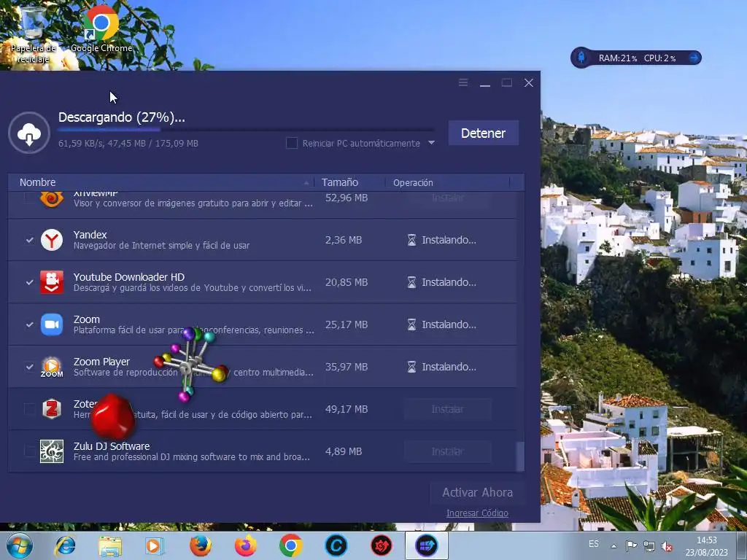Open the Papelera de reciclaje desktop icon

coord(34,34)
